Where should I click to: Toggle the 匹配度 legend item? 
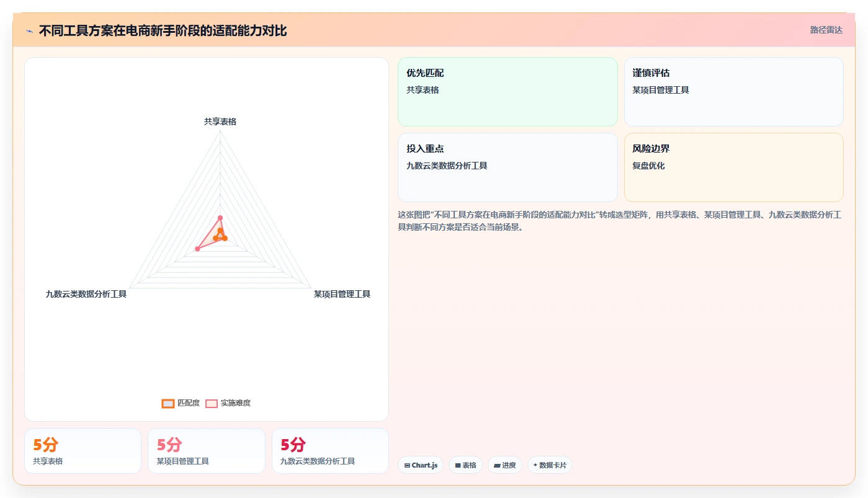point(181,403)
